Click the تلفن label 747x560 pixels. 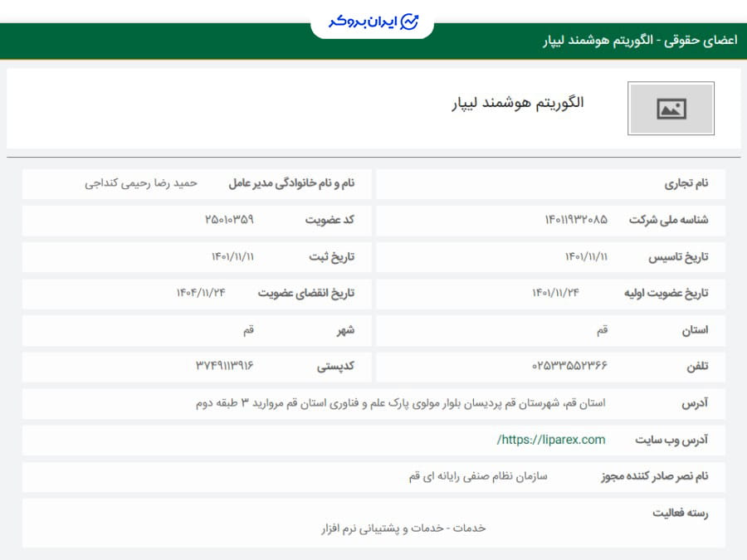coord(697,366)
